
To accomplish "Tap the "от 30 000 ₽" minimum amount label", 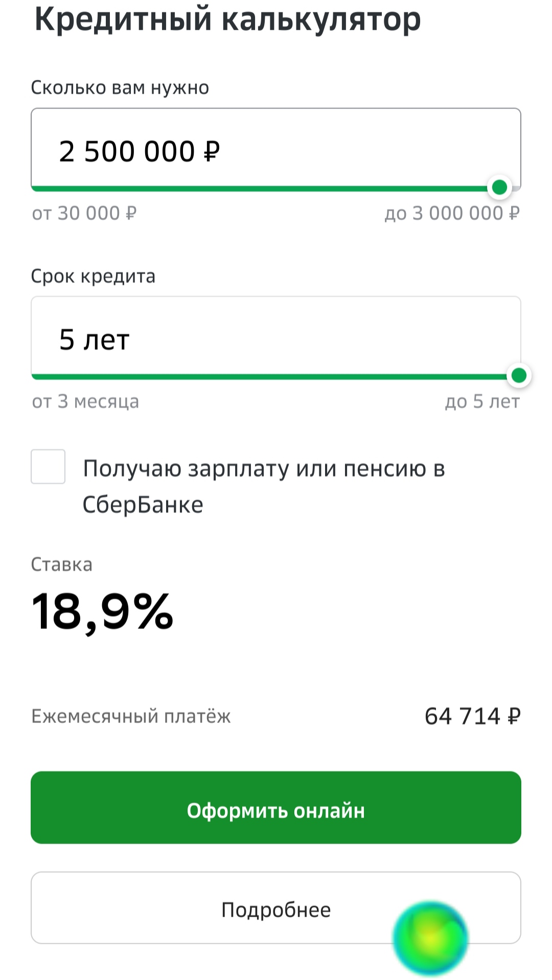I will click(84, 213).
